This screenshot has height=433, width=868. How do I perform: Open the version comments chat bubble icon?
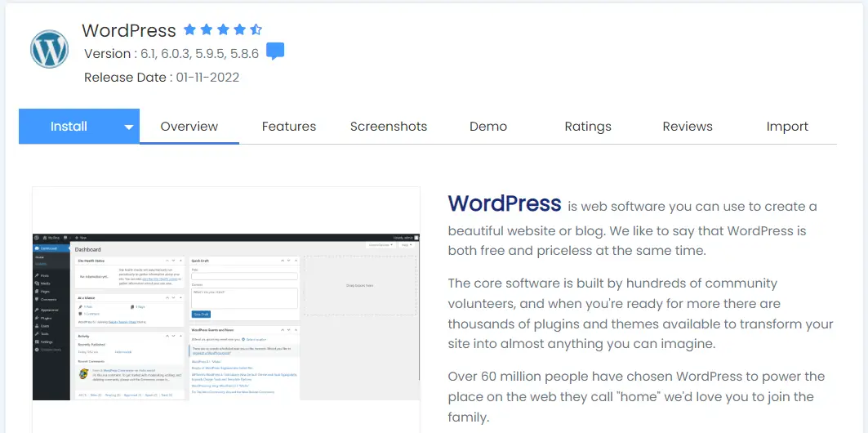click(x=275, y=51)
